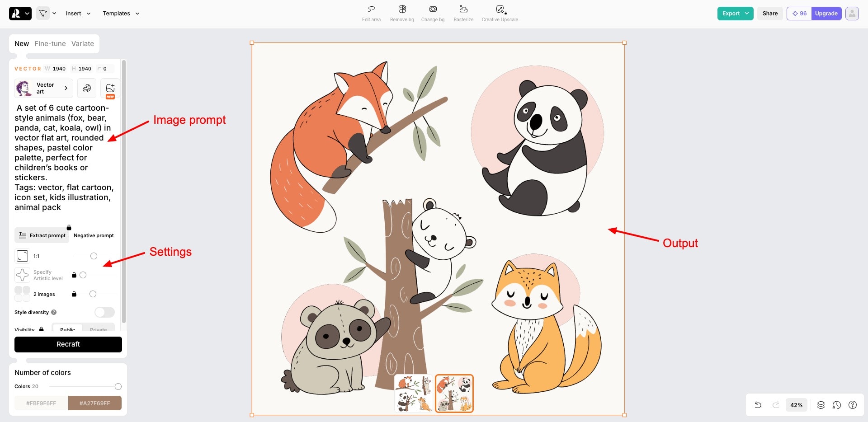Choose the Rasterize tool
The image size is (868, 422).
click(463, 9)
